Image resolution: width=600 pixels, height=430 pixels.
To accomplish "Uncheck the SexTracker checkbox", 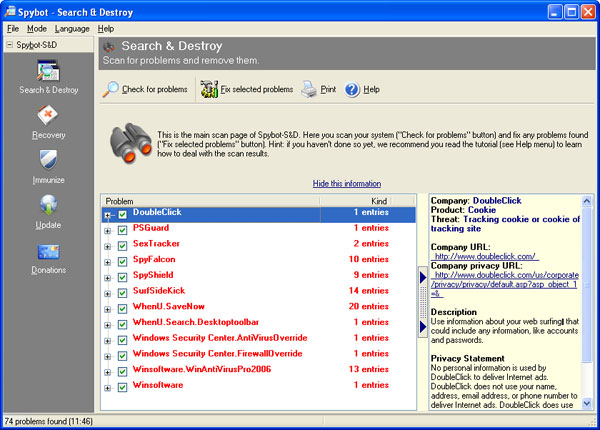I will click(x=122, y=246).
